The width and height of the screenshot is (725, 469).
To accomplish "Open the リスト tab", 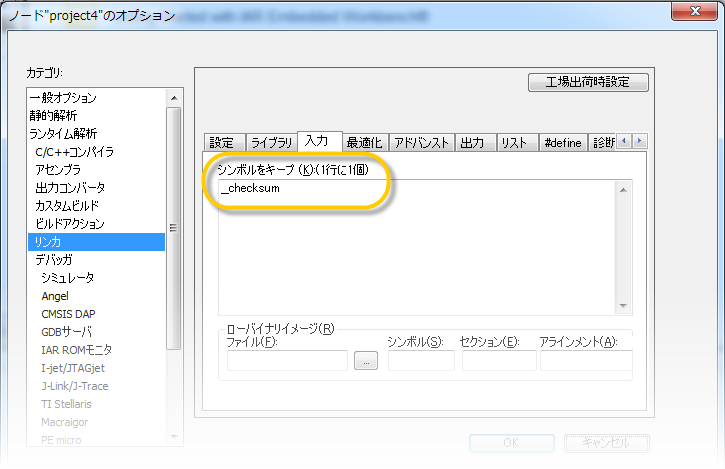I will click(x=517, y=143).
